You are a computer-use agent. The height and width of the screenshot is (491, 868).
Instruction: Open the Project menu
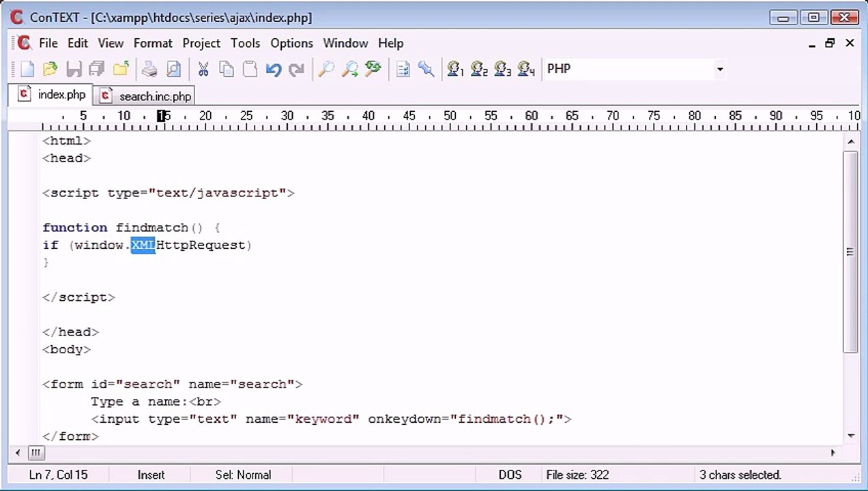click(x=201, y=43)
